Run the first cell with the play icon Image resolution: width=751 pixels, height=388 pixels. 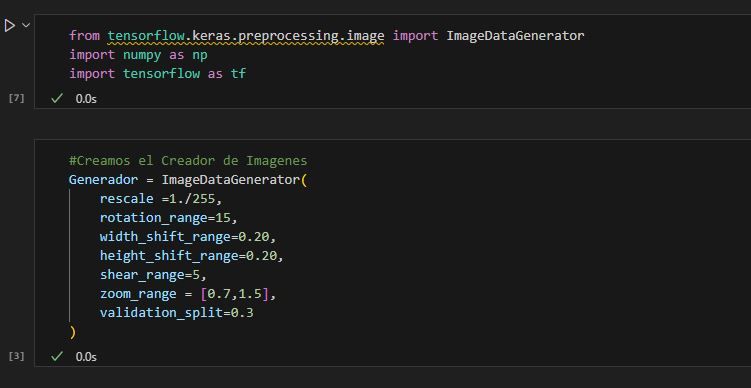[x=10, y=25]
